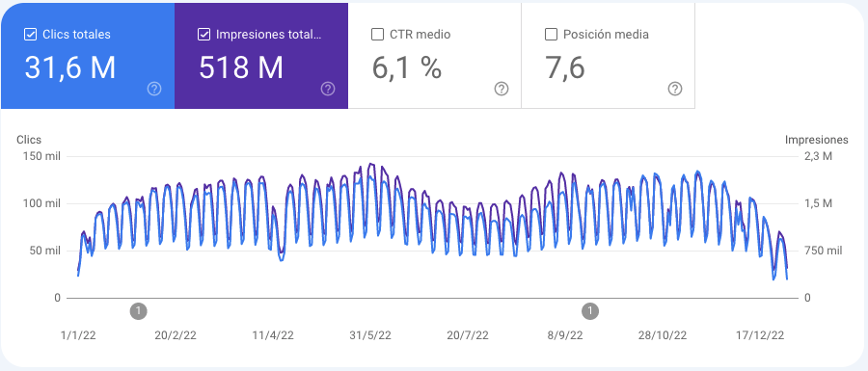Open help icon on CTR medio card
This screenshot has width=868, height=371.
(502, 89)
